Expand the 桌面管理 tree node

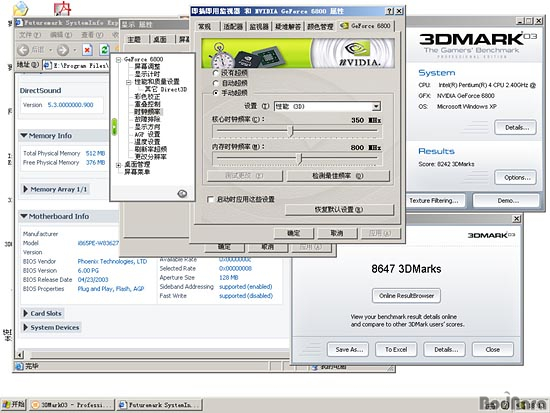(x=119, y=165)
